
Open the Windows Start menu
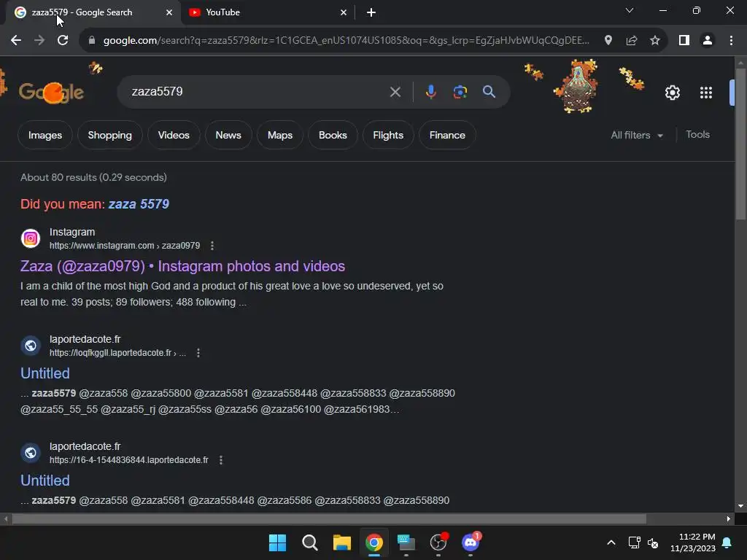(x=277, y=542)
